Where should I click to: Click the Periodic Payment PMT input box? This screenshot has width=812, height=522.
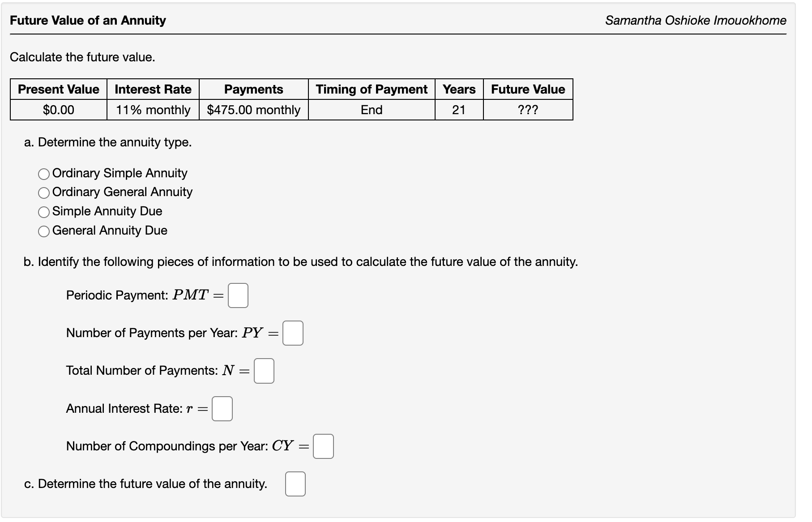238,295
